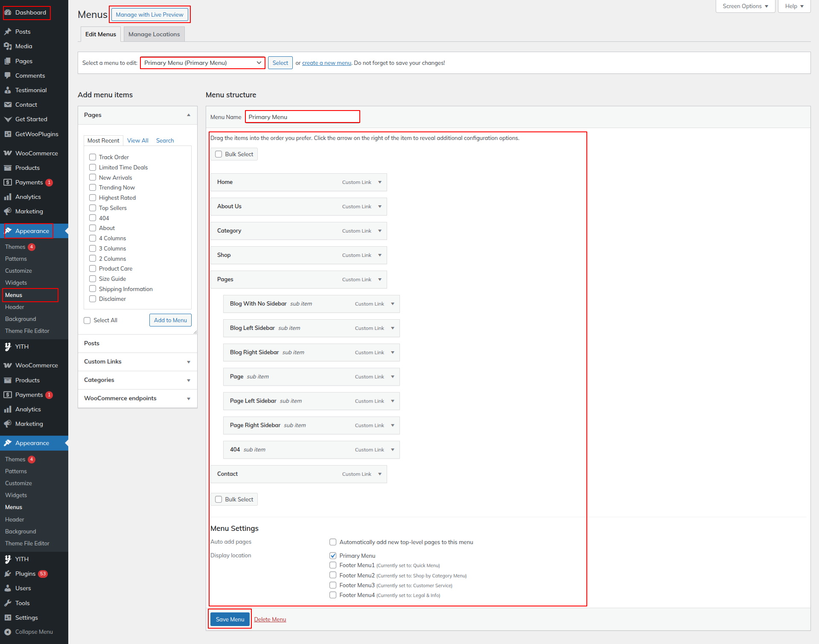Click the Comments speech bubble icon
The height and width of the screenshot is (644, 819).
click(x=8, y=76)
